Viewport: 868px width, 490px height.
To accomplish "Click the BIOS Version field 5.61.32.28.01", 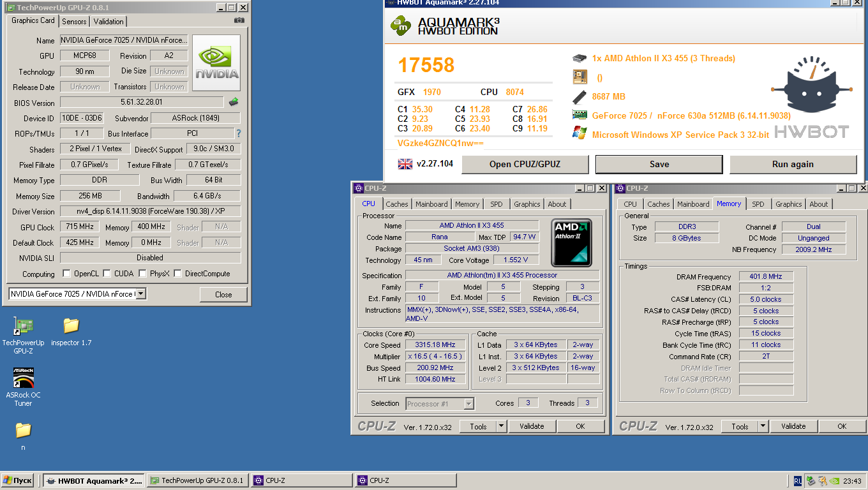I will coord(142,102).
